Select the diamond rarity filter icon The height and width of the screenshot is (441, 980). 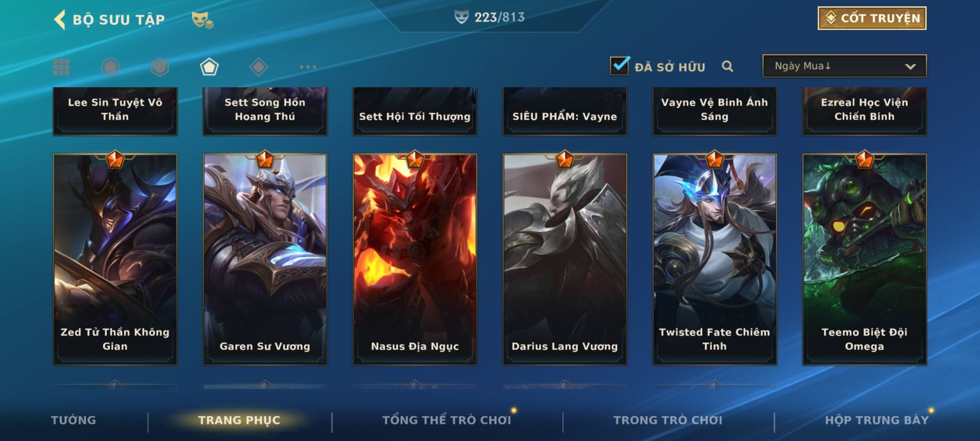pos(258,67)
